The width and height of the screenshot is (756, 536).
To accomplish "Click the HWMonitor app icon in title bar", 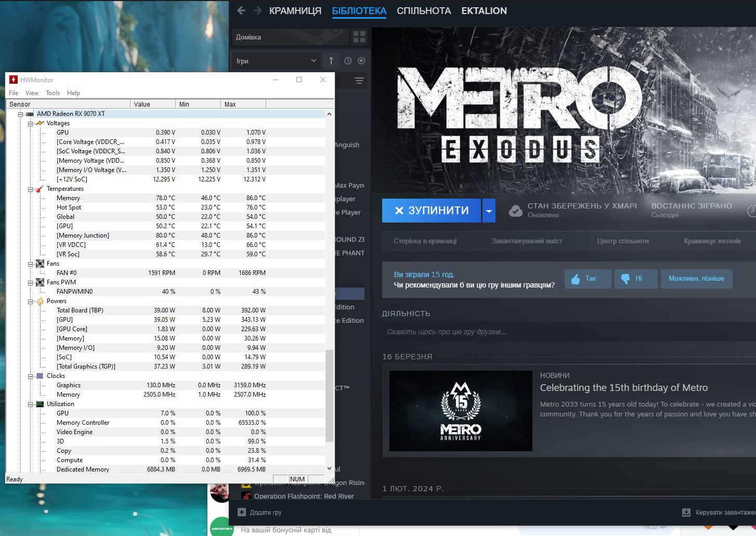I will coord(14,80).
